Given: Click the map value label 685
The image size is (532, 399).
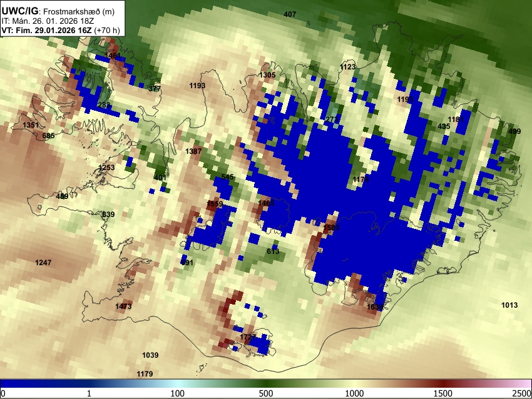Looking at the screenshot, I should 48,136.
